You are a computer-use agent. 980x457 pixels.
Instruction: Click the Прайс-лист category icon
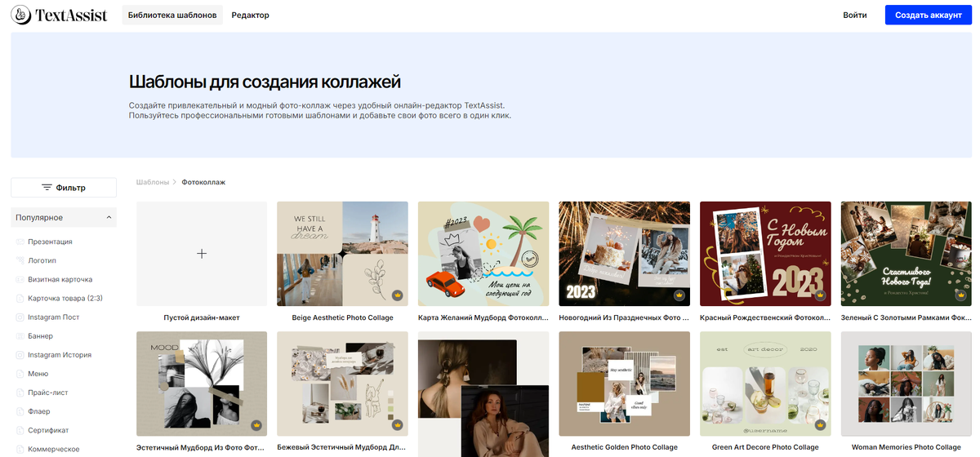tap(20, 393)
